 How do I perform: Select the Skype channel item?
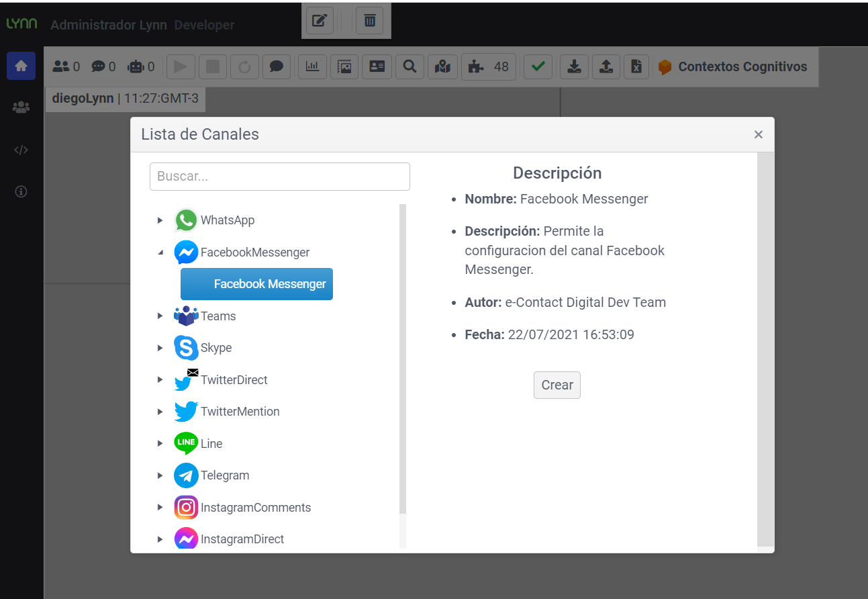215,348
